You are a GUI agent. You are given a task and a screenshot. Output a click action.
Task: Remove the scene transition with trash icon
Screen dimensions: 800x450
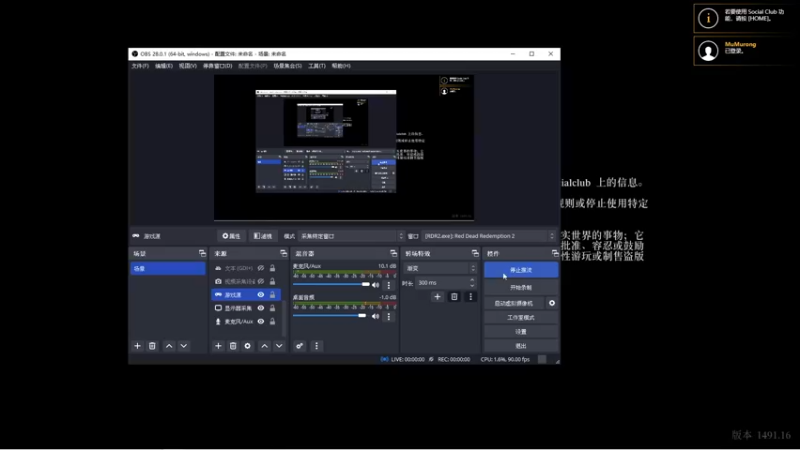pos(454,296)
